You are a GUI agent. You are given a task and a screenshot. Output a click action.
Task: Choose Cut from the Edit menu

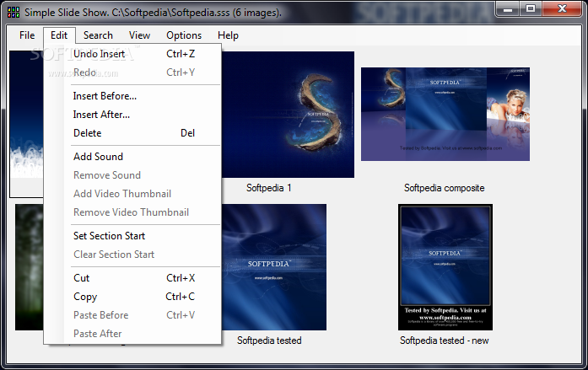coord(132,278)
